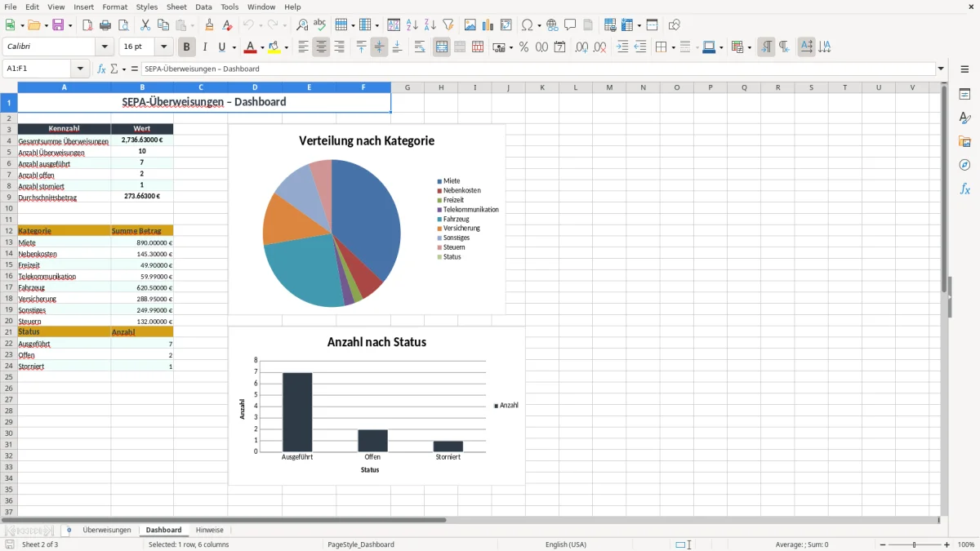Expand the Name Box dropdown
The width and height of the screenshot is (980, 551).
click(80, 69)
